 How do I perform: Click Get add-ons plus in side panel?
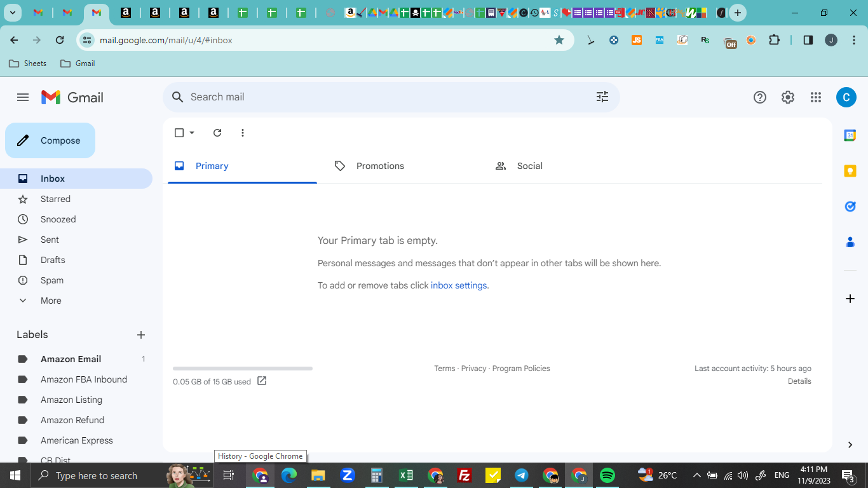click(x=850, y=299)
